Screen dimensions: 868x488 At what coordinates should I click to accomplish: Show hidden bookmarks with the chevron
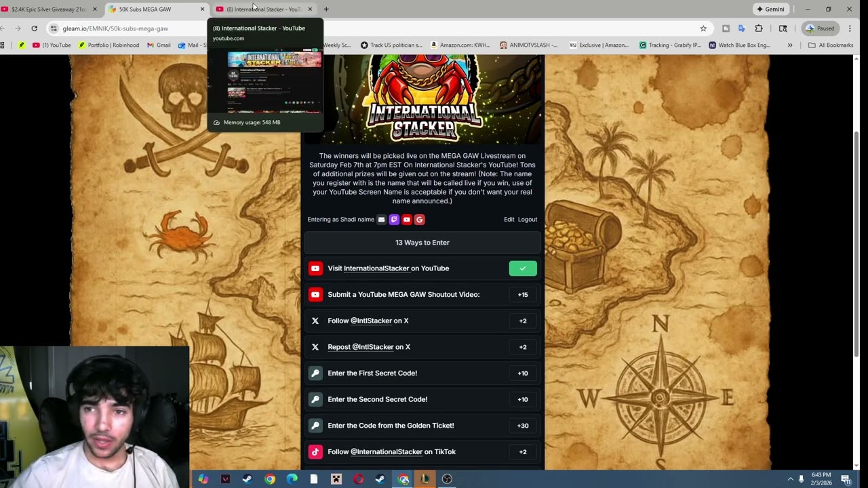[790, 45]
